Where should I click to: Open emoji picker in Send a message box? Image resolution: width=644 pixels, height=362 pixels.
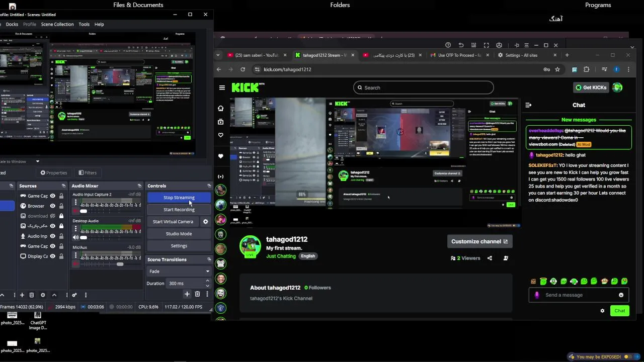click(x=621, y=295)
